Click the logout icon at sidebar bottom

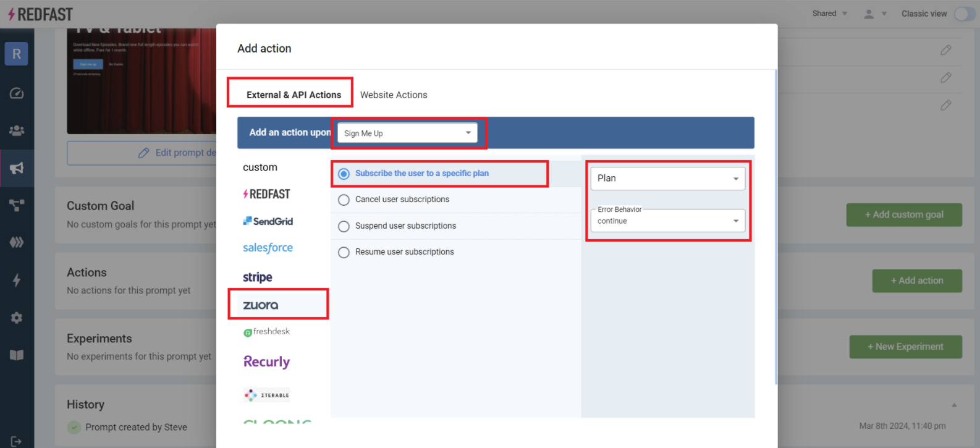(17, 441)
